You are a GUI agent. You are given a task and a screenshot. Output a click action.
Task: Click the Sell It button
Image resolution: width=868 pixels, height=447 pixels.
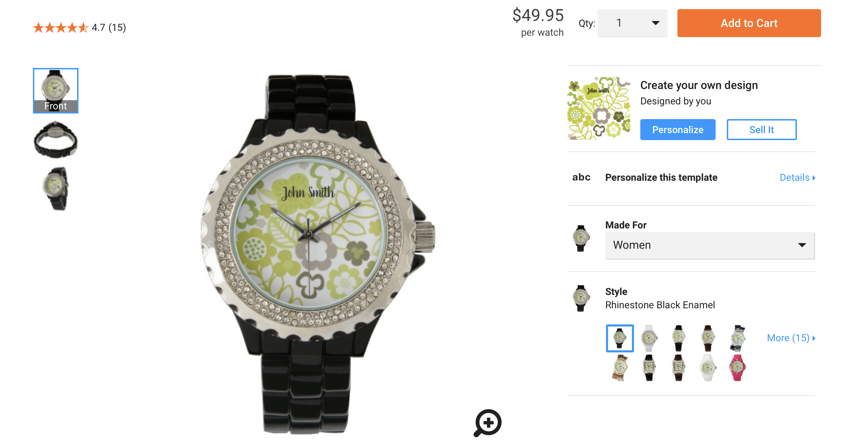[x=762, y=130]
